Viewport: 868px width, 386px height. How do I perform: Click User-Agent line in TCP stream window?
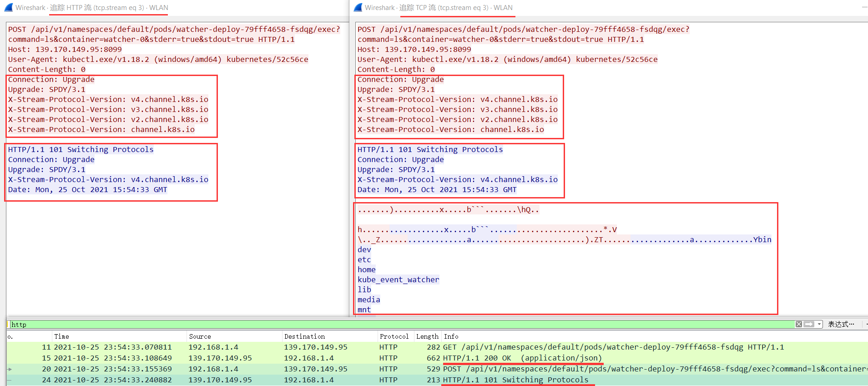[507, 59]
